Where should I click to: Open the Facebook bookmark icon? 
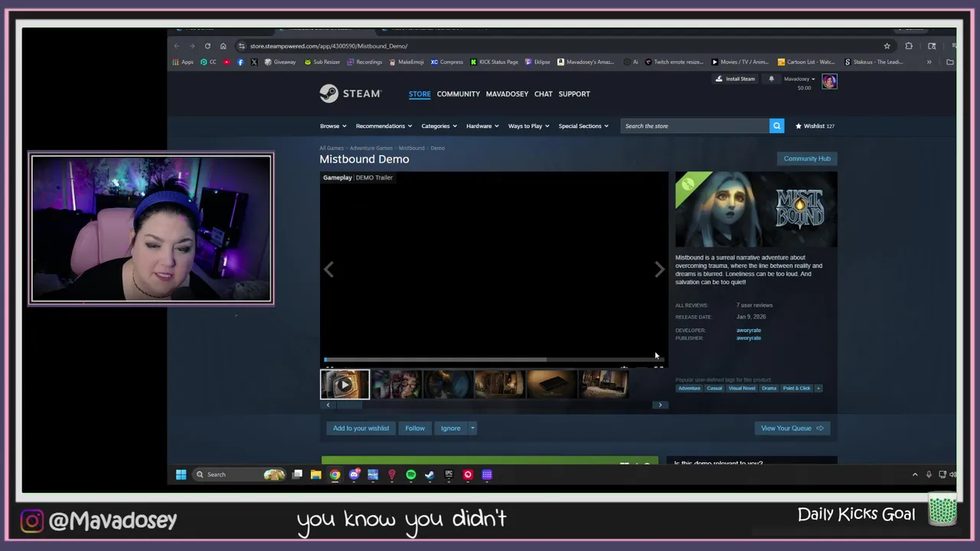[240, 62]
